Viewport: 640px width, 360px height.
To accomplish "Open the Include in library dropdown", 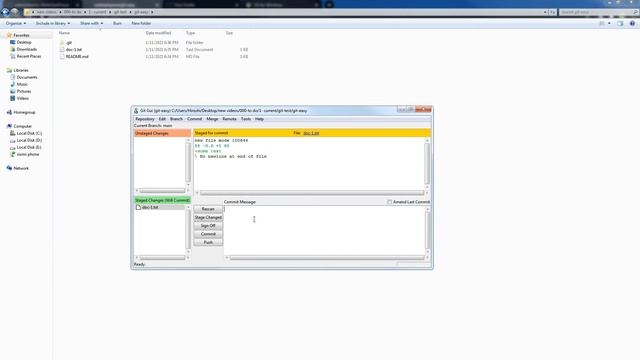I will tap(53, 23).
